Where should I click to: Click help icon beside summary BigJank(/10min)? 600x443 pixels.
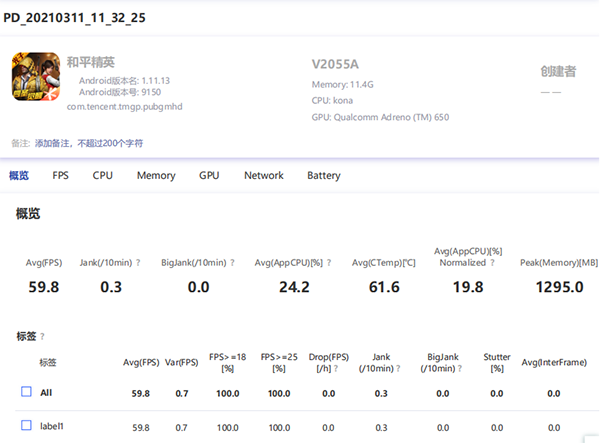tap(233, 263)
